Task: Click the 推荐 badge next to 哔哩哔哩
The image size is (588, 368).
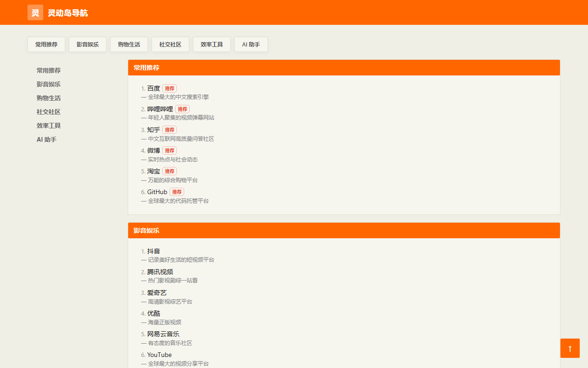Action: (182, 109)
